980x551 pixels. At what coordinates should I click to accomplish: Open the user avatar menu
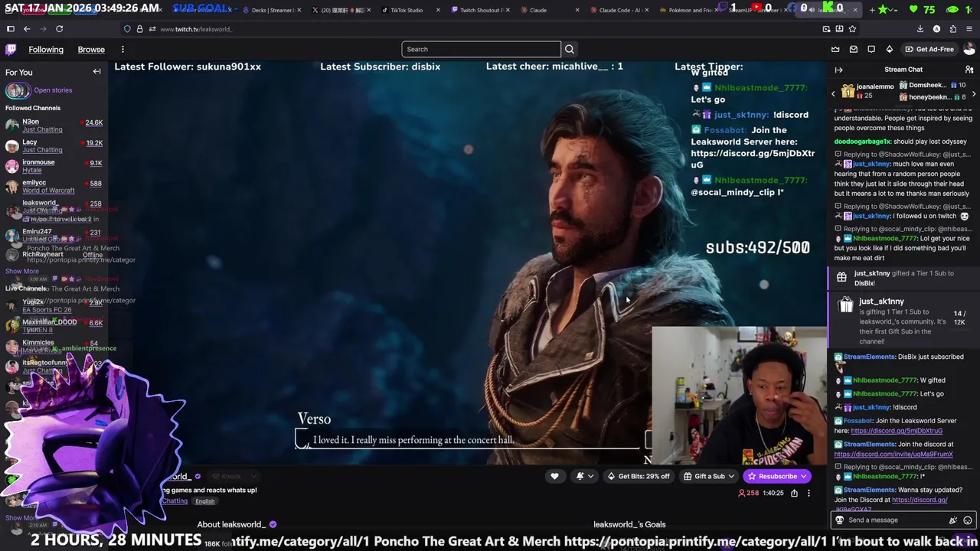pyautogui.click(x=969, y=50)
